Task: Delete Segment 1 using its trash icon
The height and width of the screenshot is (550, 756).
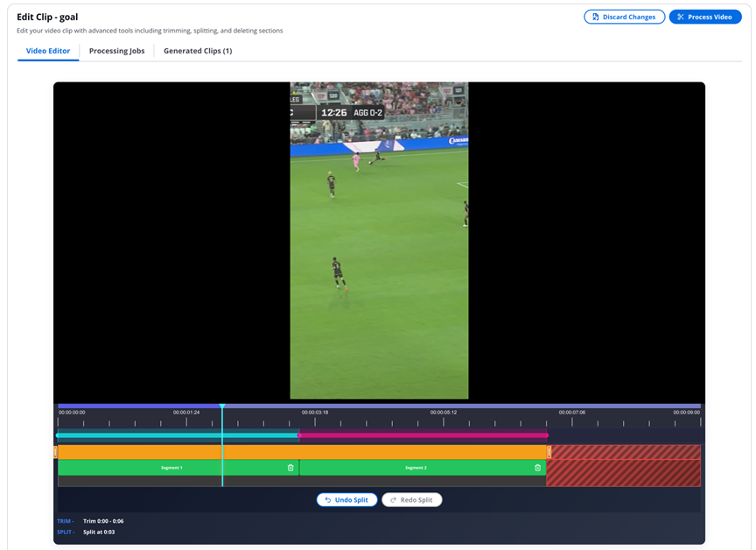Action: pyautogui.click(x=290, y=468)
